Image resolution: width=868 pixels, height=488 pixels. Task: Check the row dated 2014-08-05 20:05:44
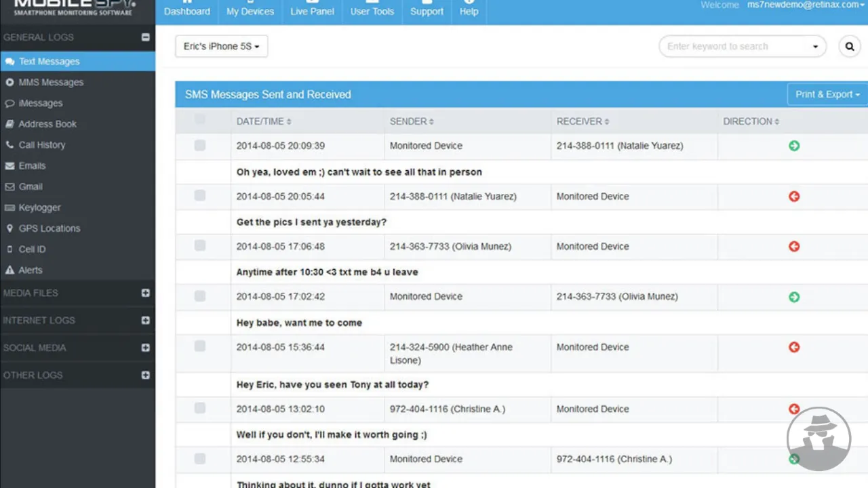[199, 196]
